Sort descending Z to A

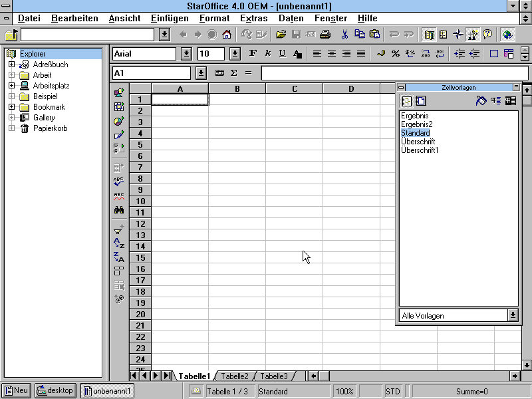point(119,257)
